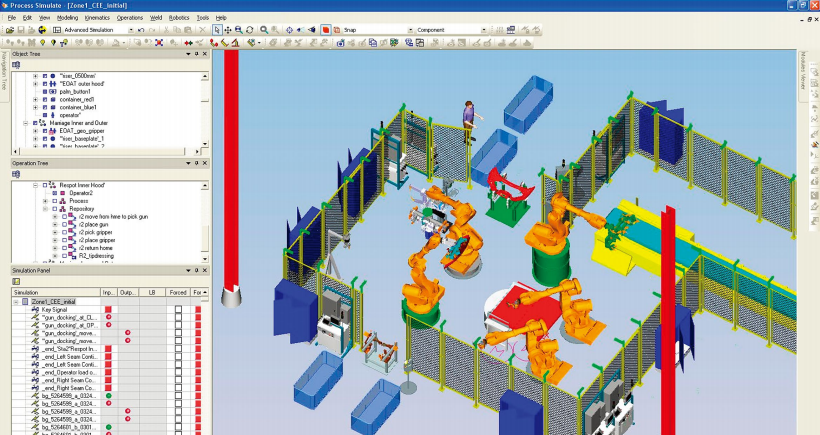Screen dimensions: 820x435
Task: Activate the Rotate view tool
Action: point(249,30)
